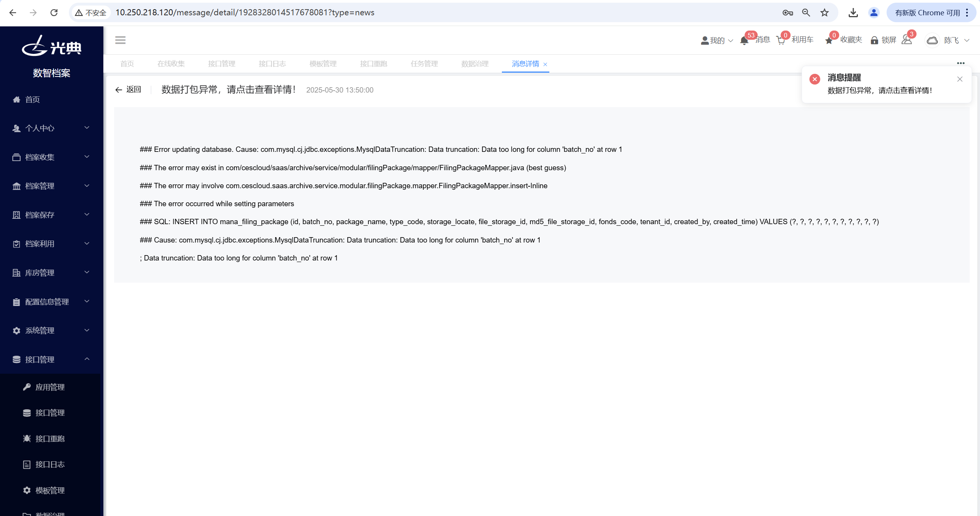Click the 系统管理 gear icon
This screenshot has width=980, height=516.
(16, 330)
